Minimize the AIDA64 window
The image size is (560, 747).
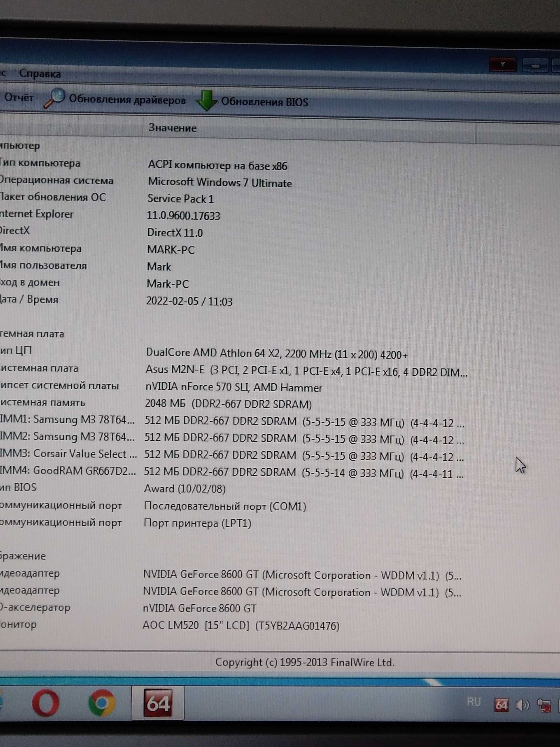point(535,65)
